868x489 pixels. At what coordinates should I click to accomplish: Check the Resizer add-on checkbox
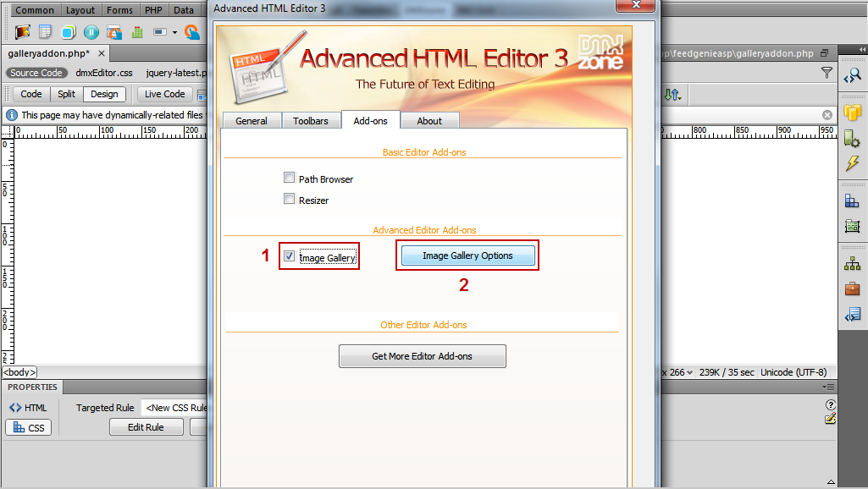click(x=289, y=199)
